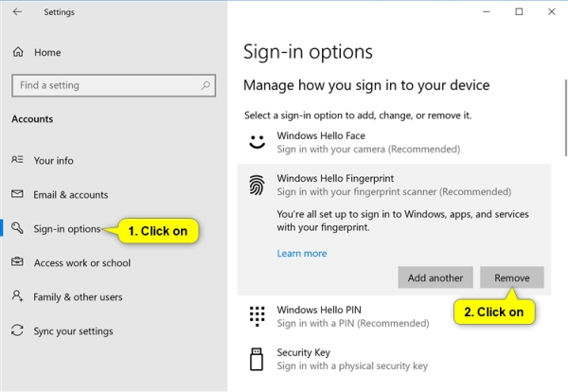568x392 pixels.
Task: Click the back arrow in Settings
Action: [x=17, y=12]
